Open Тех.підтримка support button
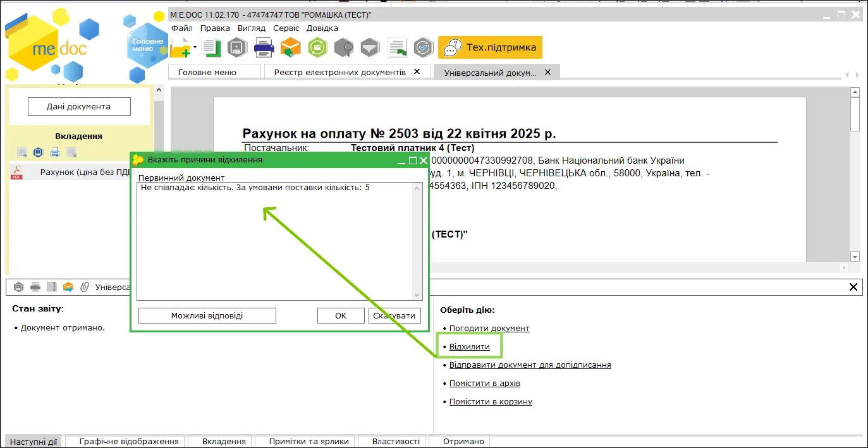Image resolution: width=868 pixels, height=448 pixels. click(x=490, y=47)
